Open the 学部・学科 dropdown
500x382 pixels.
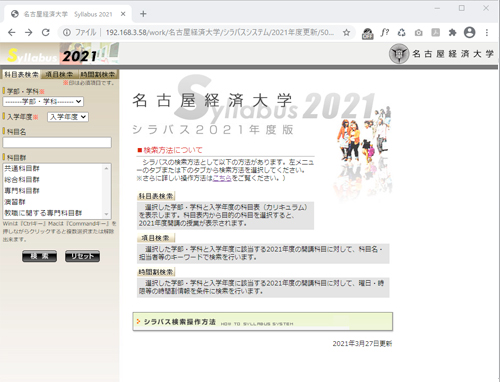click(43, 101)
